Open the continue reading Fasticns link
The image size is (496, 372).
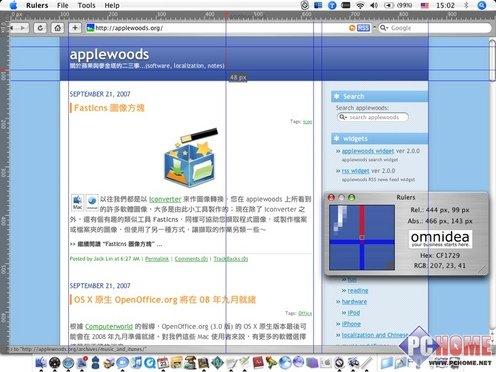coord(116,244)
